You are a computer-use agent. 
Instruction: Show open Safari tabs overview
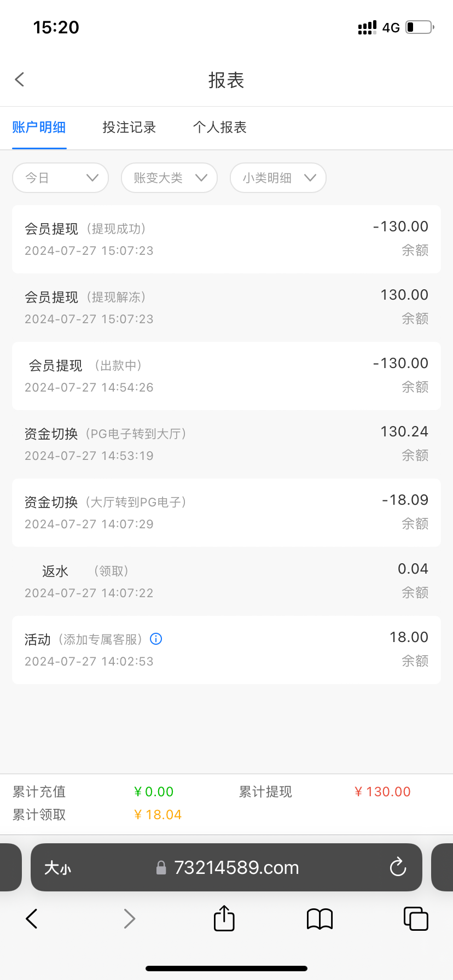tap(415, 919)
